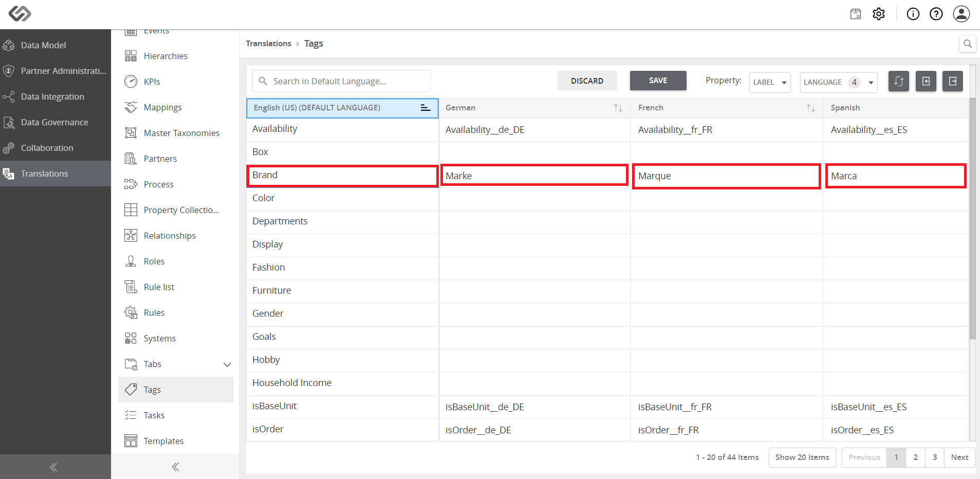
Task: Open Hierarchies translations
Action: pos(176,56)
